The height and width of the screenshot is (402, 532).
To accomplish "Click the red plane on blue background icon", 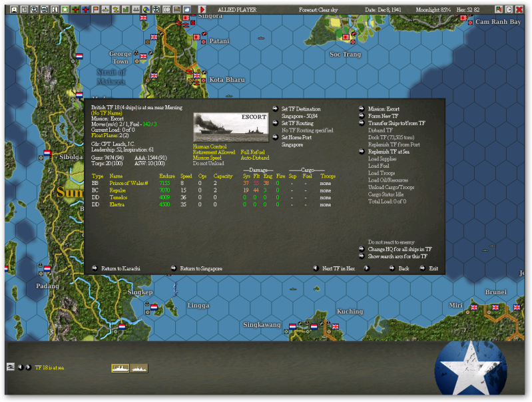I will coord(85,9).
